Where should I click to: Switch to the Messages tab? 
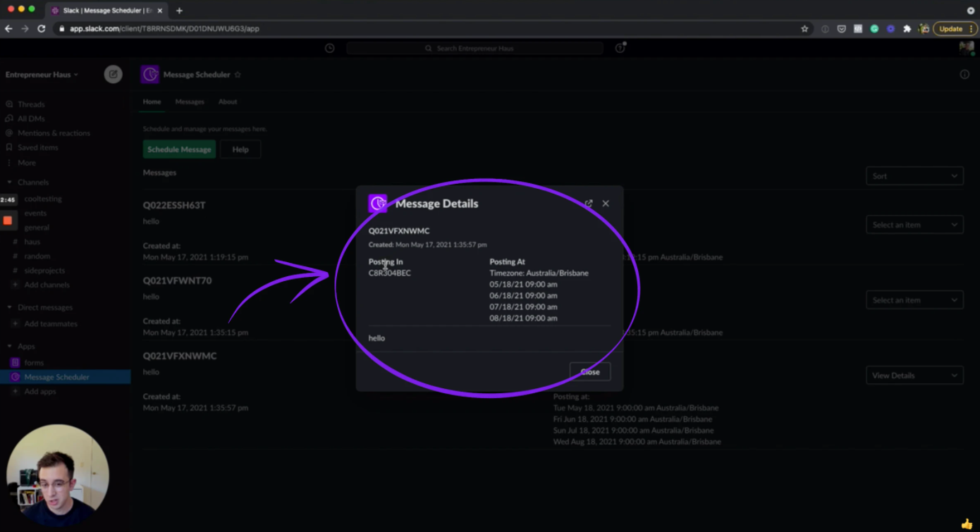click(189, 101)
